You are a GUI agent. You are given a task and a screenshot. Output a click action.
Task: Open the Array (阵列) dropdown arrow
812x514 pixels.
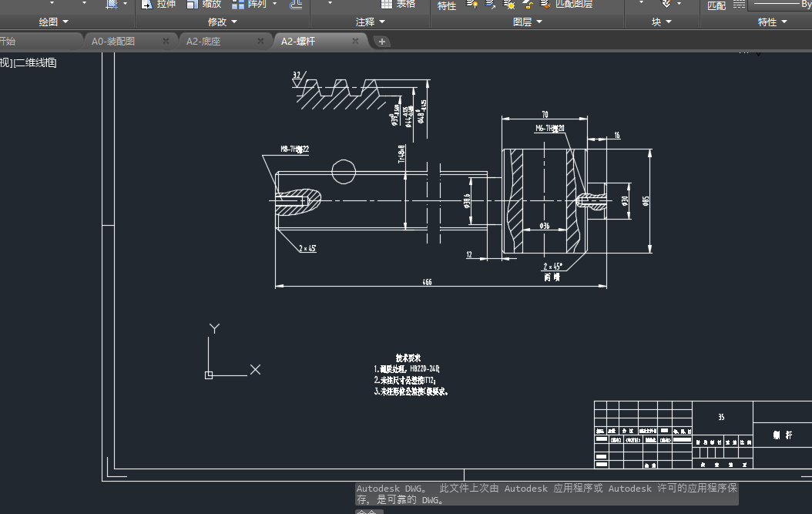click(274, 4)
